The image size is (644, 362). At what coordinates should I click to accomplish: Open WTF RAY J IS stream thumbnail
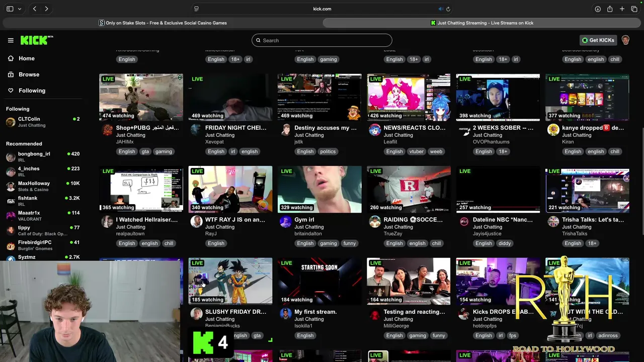(230, 190)
